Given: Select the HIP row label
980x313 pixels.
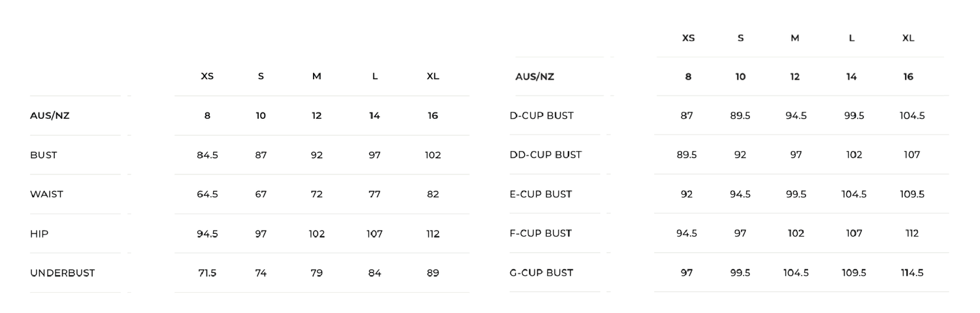Looking at the screenshot, I should click(x=39, y=233).
